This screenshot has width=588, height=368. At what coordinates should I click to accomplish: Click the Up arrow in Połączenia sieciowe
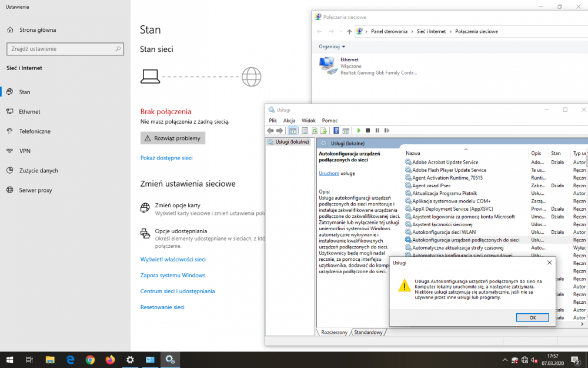point(349,31)
